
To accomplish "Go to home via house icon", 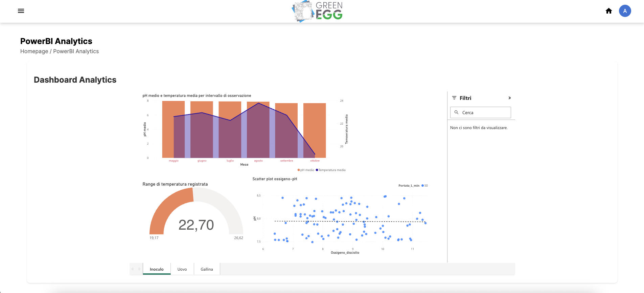I will tap(609, 11).
